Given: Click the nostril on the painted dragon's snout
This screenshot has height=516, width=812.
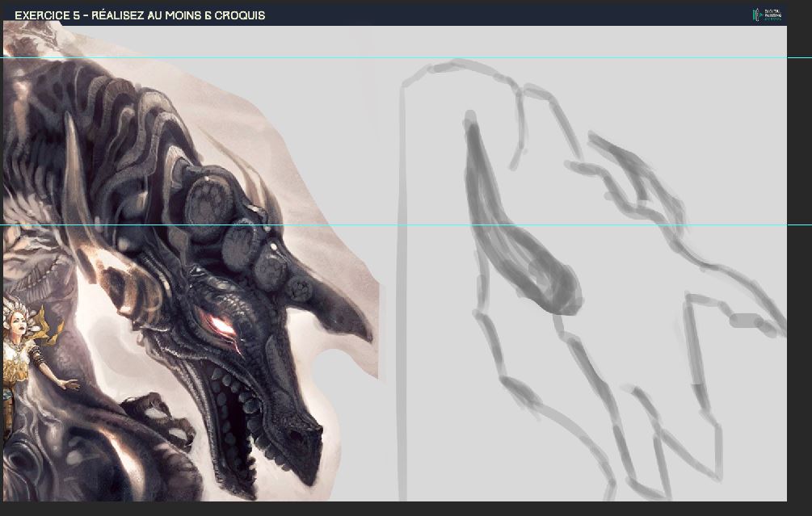Looking at the screenshot, I should 297,437.
